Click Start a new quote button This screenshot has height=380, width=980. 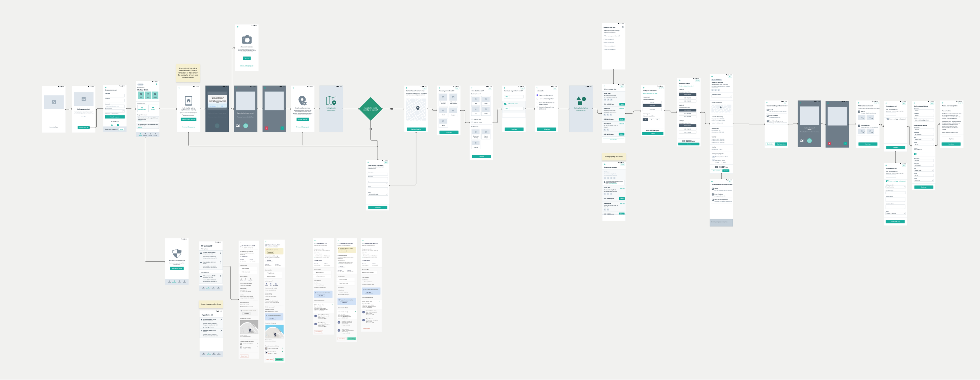pos(177,269)
